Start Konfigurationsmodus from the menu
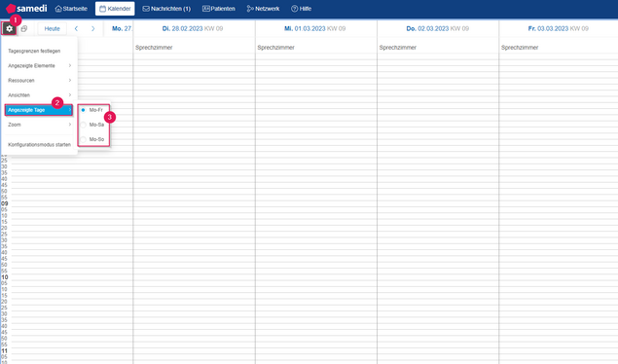618x364 pixels. [39, 145]
